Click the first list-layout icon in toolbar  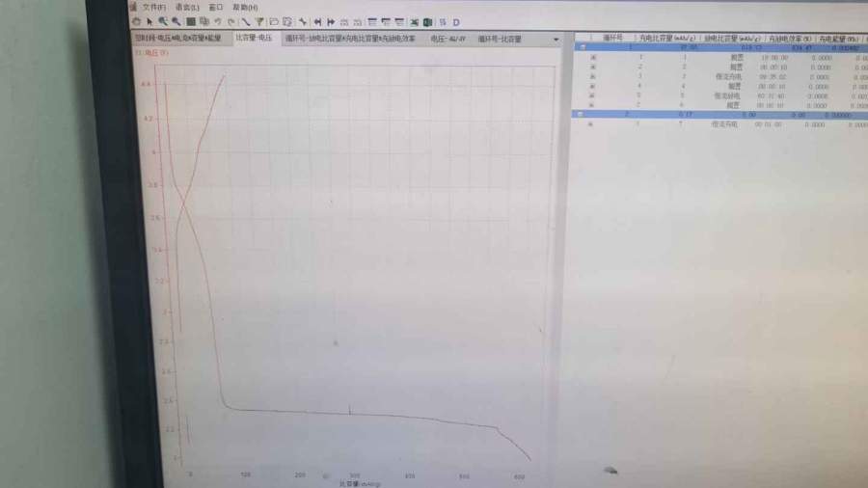click(x=372, y=22)
